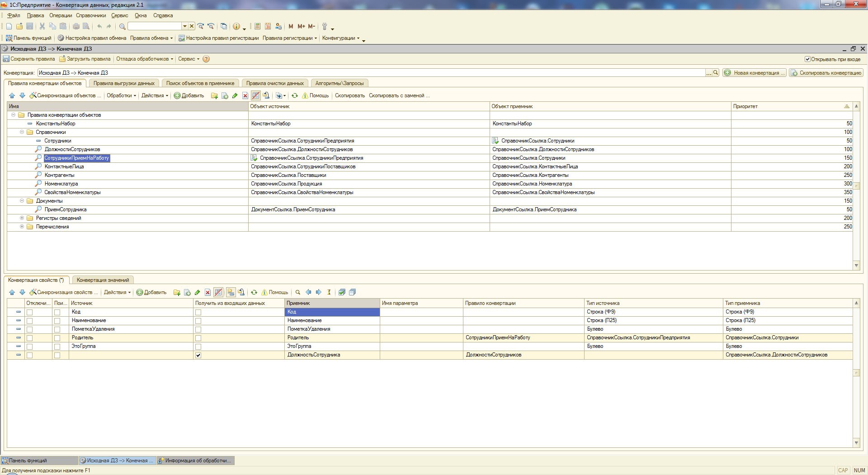Click the pencil edit icon in object rules toolbar
The image size is (868, 475).
(x=235, y=95)
